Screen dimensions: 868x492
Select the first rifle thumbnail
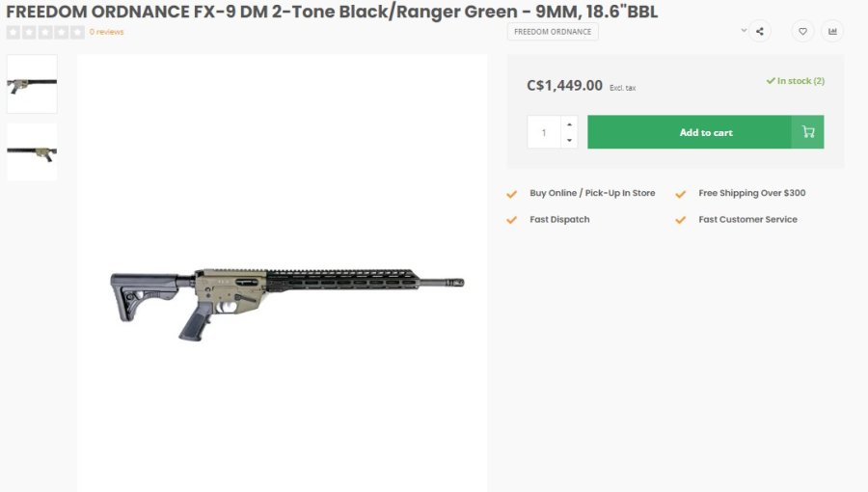click(x=32, y=84)
